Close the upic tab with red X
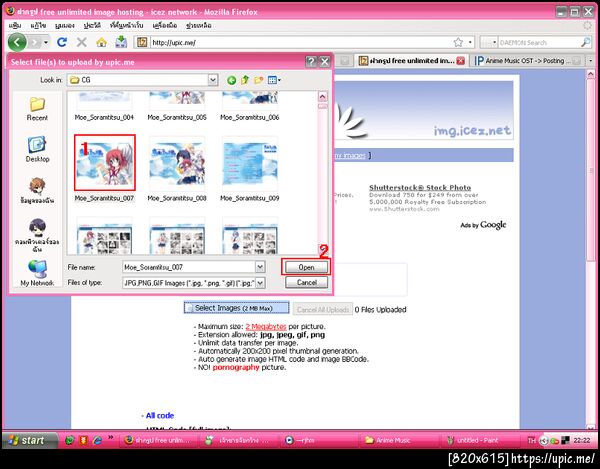Screen dimensions: 600x469 pyautogui.click(x=460, y=61)
